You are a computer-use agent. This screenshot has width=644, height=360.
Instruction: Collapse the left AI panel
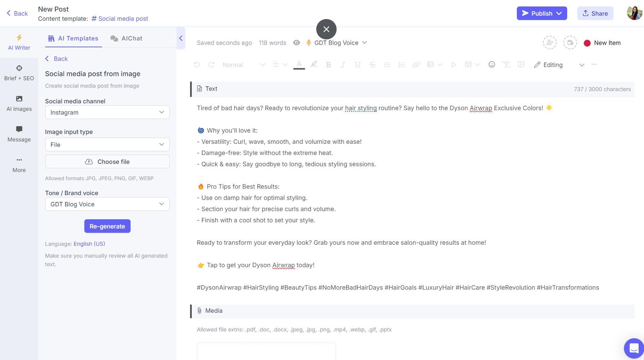[x=181, y=38]
